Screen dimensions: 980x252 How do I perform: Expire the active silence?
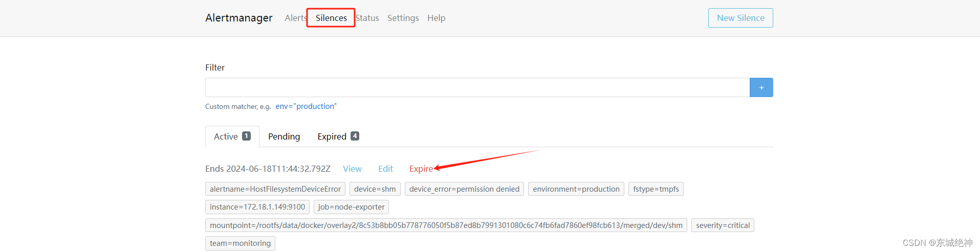[421, 169]
